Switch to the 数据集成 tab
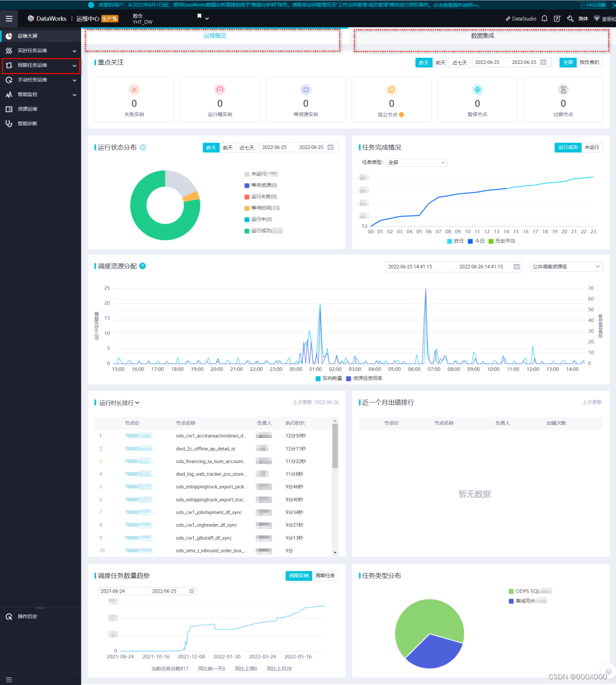616x685 pixels. 483,36
